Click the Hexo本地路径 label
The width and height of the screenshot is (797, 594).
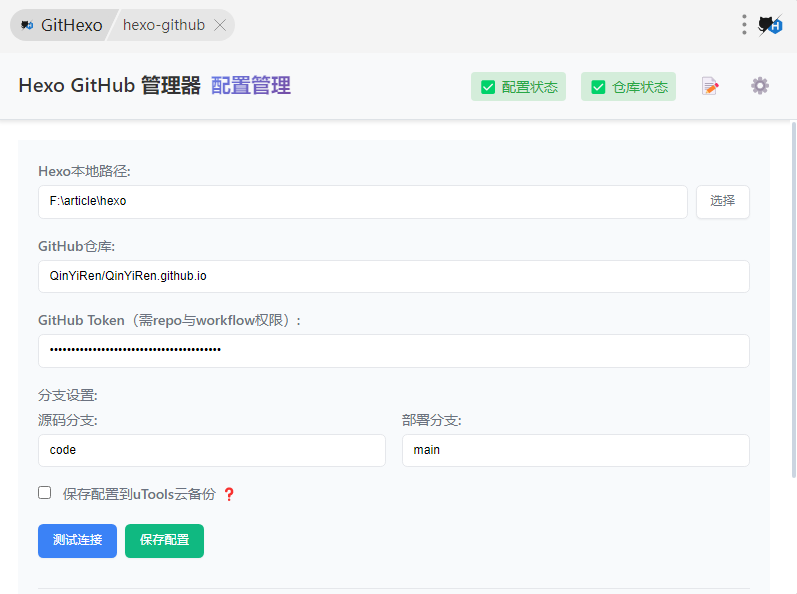click(x=84, y=171)
